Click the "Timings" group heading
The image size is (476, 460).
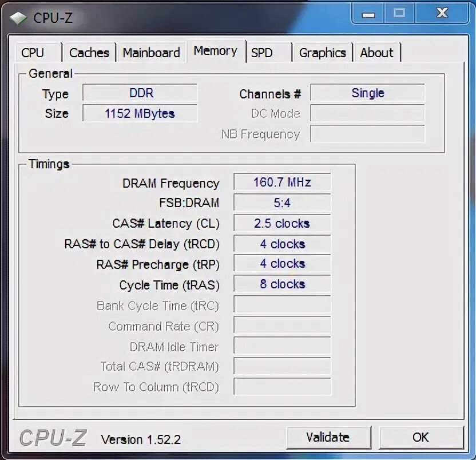(49, 164)
